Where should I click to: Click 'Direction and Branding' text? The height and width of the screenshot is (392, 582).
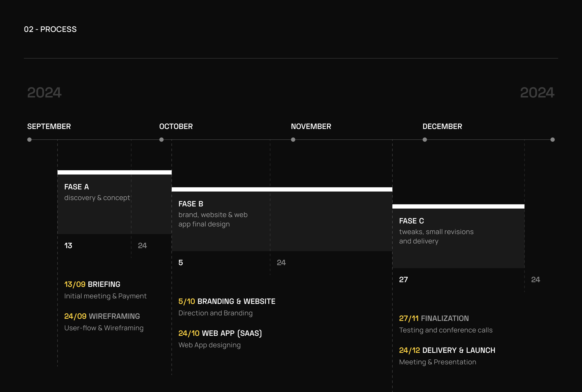pos(215,313)
